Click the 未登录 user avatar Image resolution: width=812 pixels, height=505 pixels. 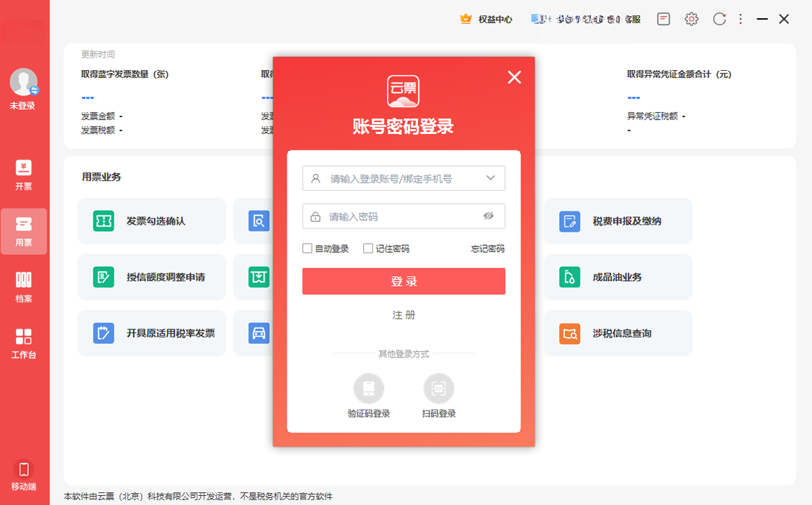(23, 82)
